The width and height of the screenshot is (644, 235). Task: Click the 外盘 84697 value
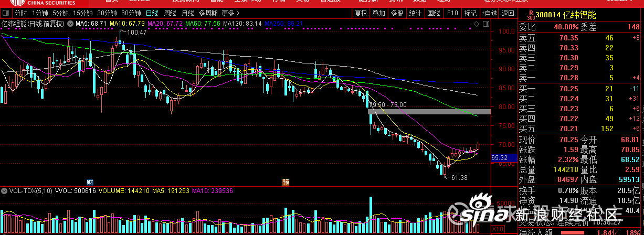click(x=567, y=180)
